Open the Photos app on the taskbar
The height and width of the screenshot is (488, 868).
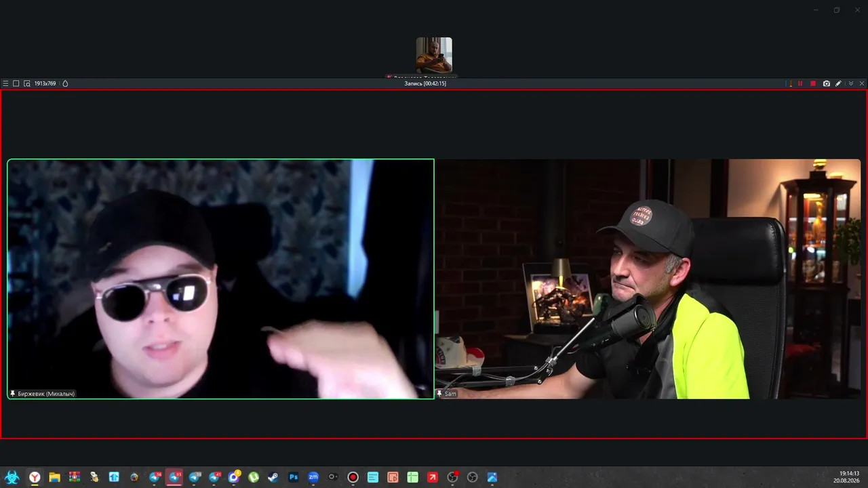[492, 477]
